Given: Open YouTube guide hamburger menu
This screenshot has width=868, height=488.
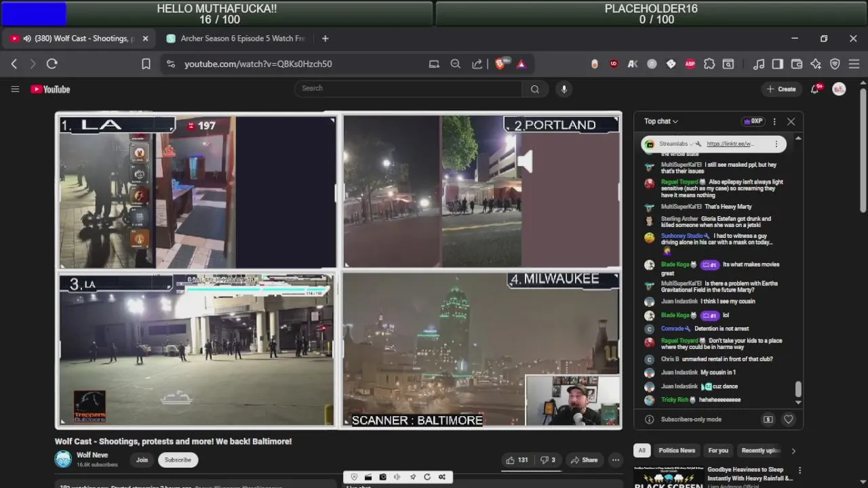Looking at the screenshot, I should (x=15, y=89).
